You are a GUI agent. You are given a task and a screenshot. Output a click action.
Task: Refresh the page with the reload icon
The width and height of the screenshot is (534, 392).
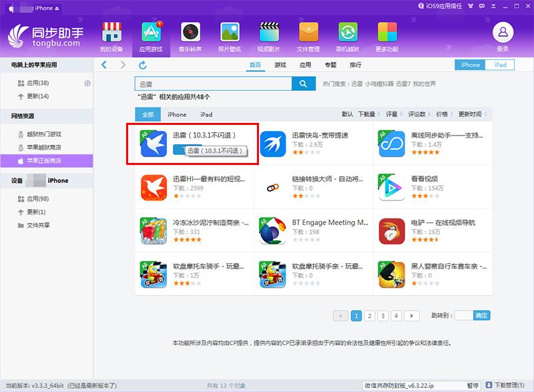pyautogui.click(x=143, y=65)
